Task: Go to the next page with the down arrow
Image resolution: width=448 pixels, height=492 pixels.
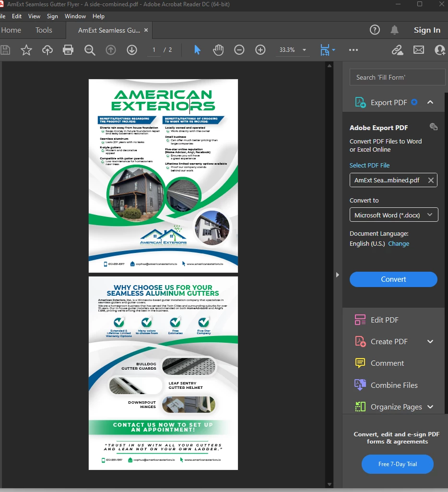Action: 132,50
